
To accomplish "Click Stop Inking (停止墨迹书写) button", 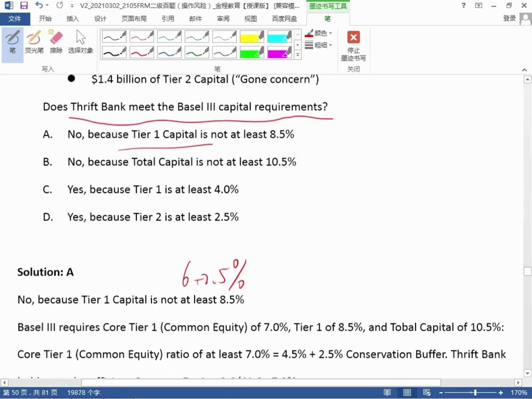I will (353, 46).
